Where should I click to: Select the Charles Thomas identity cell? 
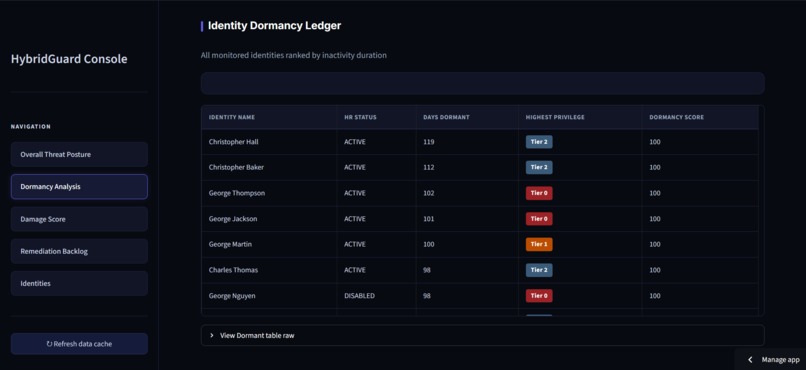click(x=269, y=270)
